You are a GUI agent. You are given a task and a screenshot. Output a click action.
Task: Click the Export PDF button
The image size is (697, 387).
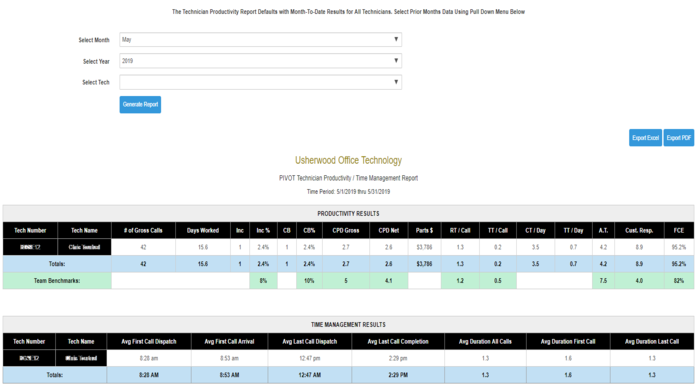[x=679, y=138]
